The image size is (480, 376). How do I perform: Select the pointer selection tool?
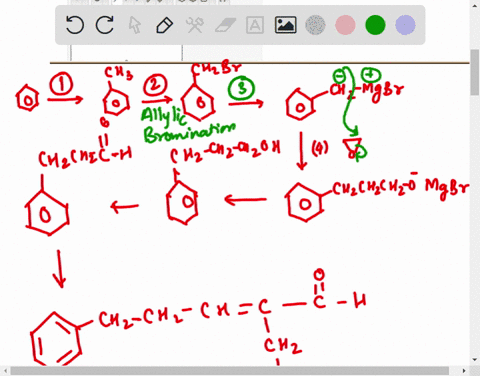click(135, 25)
